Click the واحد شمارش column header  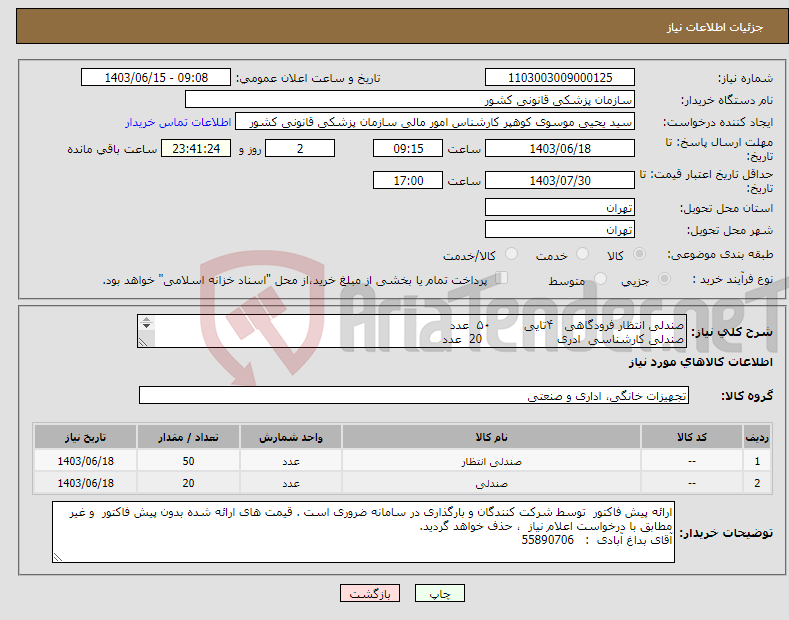[291, 437]
